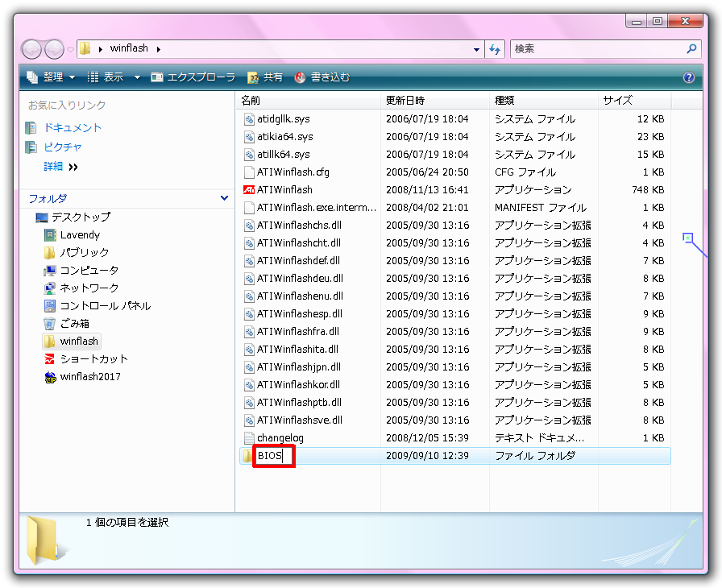Expand the 詳細 more links chevron

[x=73, y=167]
